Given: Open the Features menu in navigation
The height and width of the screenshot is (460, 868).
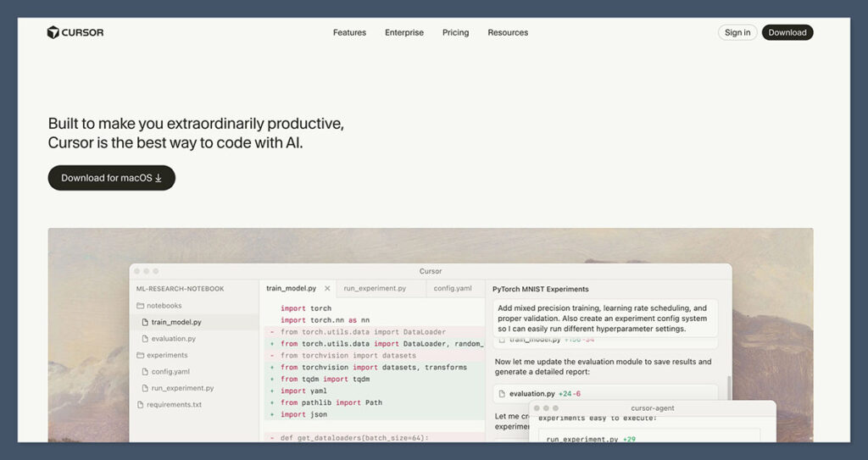Looking at the screenshot, I should (x=349, y=33).
